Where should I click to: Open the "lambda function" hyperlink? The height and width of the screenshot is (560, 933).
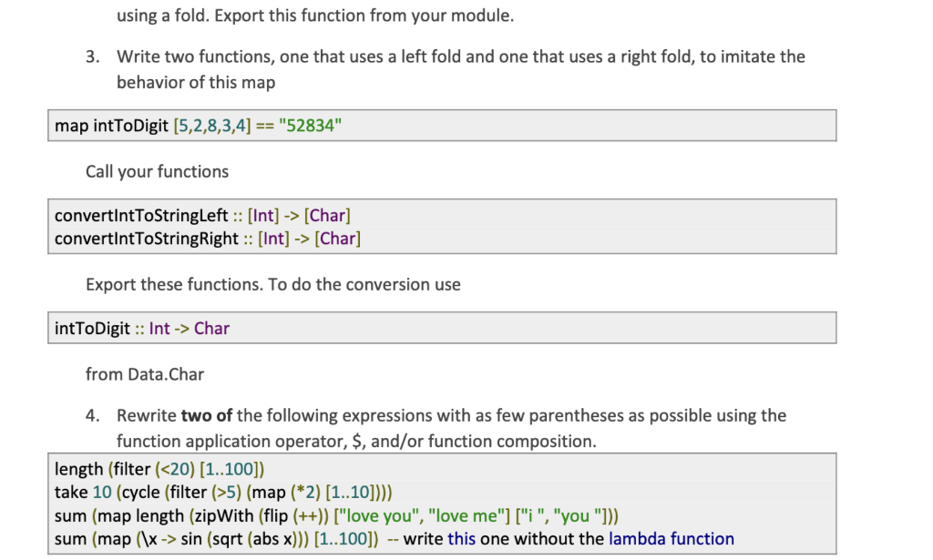point(672,539)
